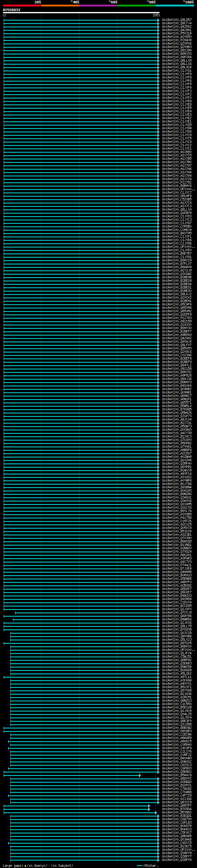Viewport: 197px width, 868px height.
Task: Click short alignment bar for UniRef100_B5A4I9
Action: coord(72,775)
